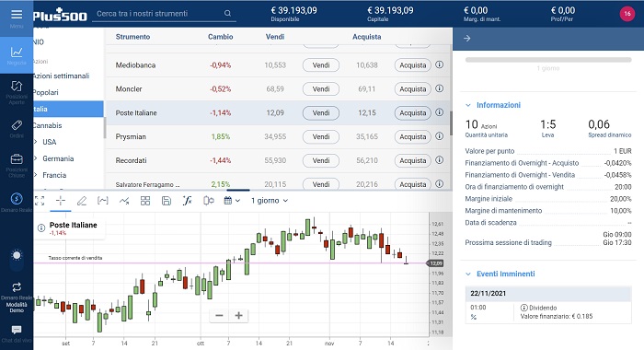Open the candlestick chart style icon
The image size is (644, 350).
tap(209, 201)
